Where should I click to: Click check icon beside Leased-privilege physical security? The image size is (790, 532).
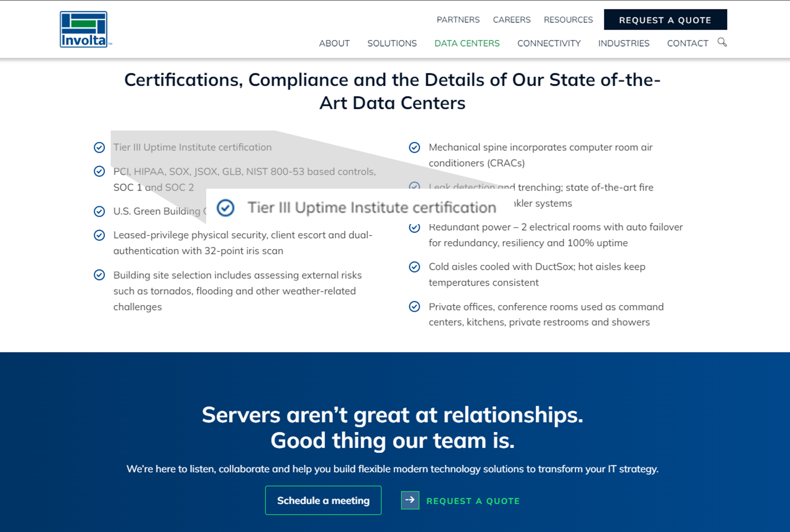pos(99,235)
